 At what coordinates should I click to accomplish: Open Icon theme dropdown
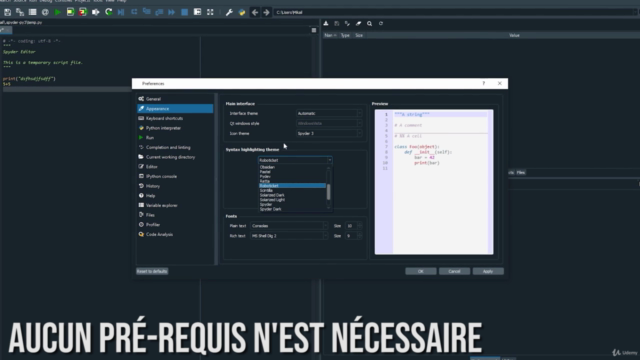(x=329, y=133)
